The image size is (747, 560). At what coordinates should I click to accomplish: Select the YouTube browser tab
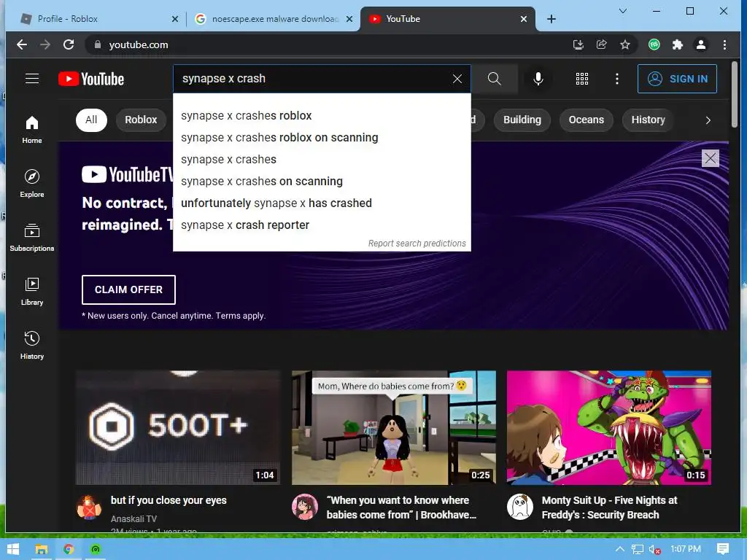448,19
